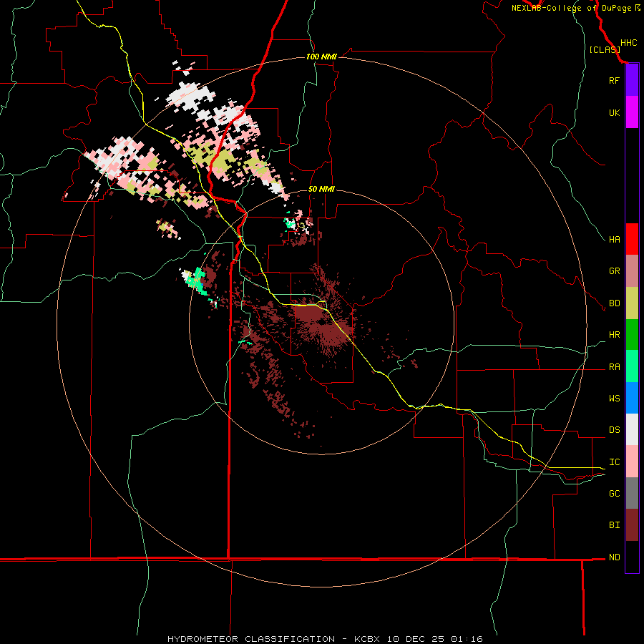This screenshot has height=644, width=644.
Task: Click the RA light green swatch
Action: (632, 366)
